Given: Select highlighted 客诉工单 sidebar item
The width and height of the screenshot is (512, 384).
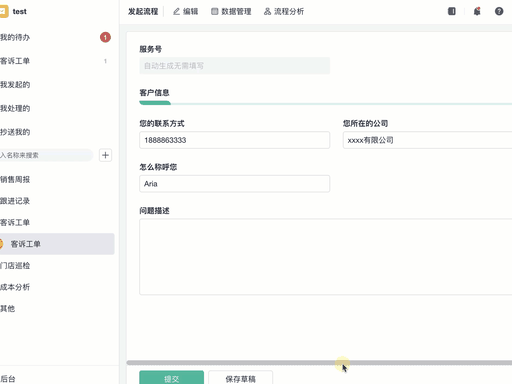Looking at the screenshot, I should point(57,244).
